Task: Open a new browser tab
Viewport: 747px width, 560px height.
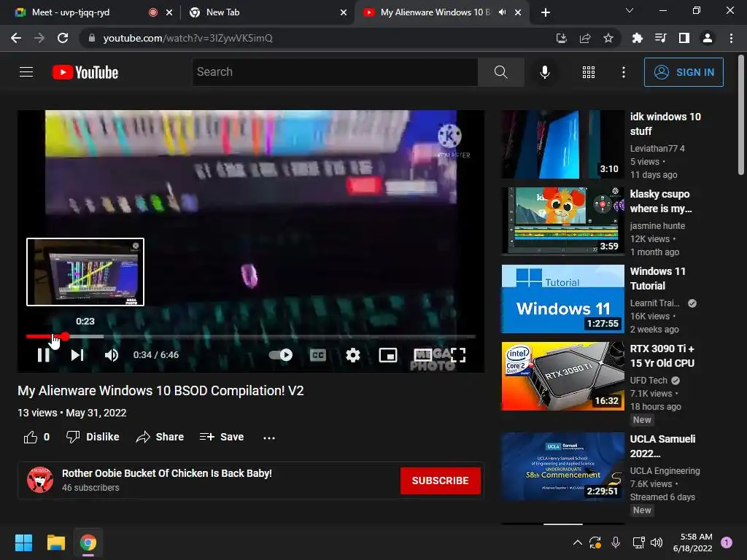Action: (x=546, y=13)
